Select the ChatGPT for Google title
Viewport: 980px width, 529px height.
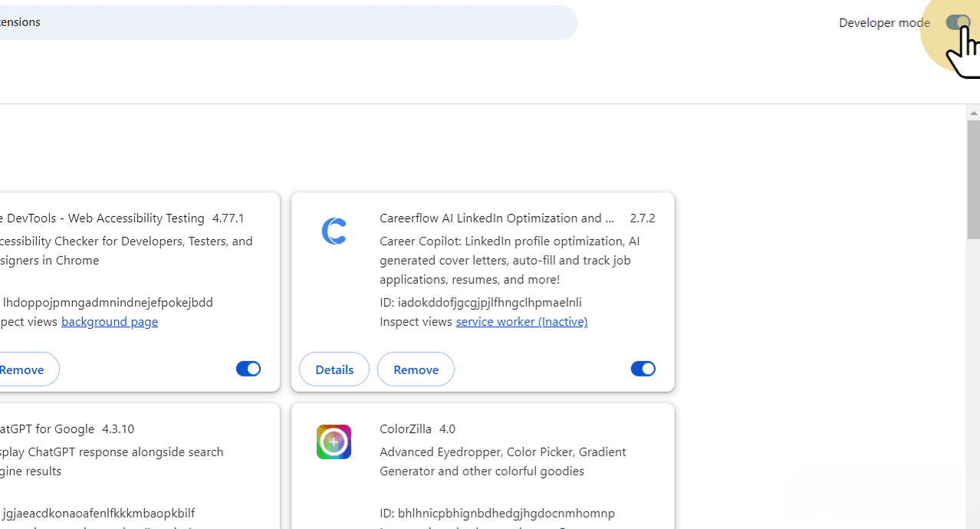(x=47, y=429)
